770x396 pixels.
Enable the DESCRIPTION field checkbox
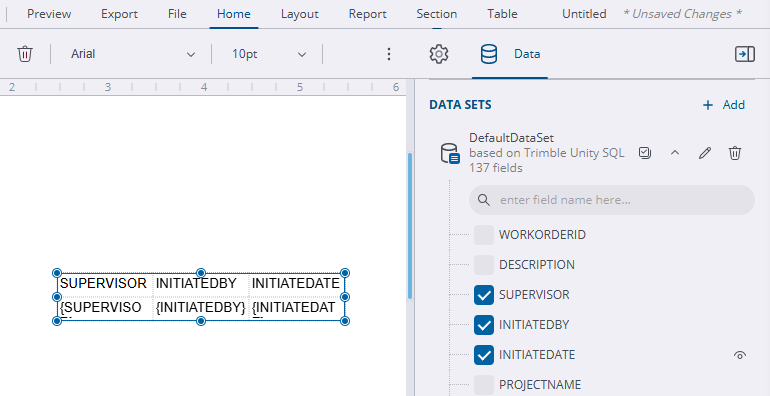[484, 265]
